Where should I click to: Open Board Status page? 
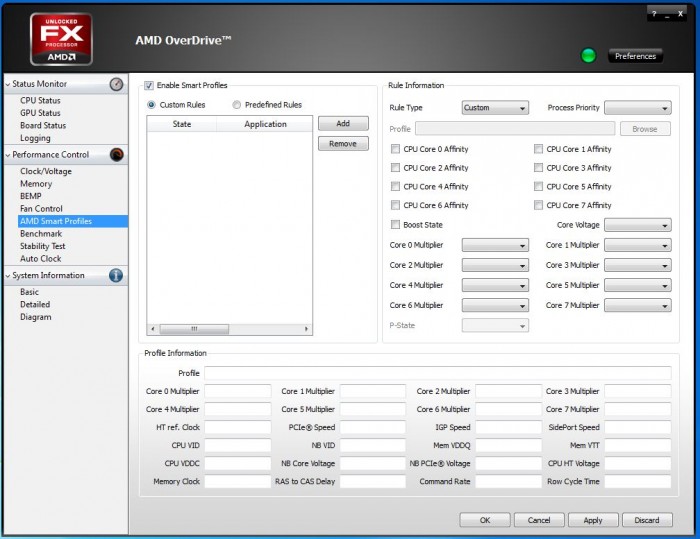[43, 125]
